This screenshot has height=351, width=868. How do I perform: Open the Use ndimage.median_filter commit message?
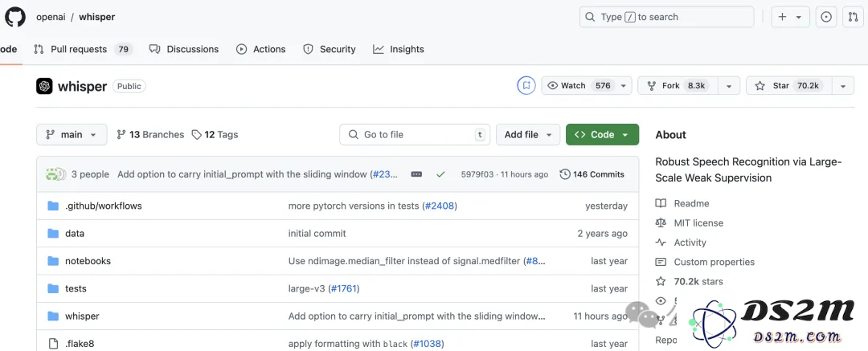pyautogui.click(x=404, y=261)
